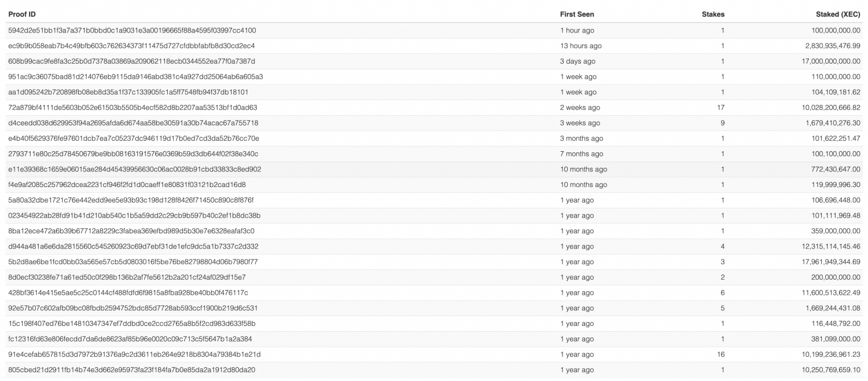This screenshot has height=381, width=868.
Task: Open proof ID starting with d4ceedd0
Action: point(133,123)
